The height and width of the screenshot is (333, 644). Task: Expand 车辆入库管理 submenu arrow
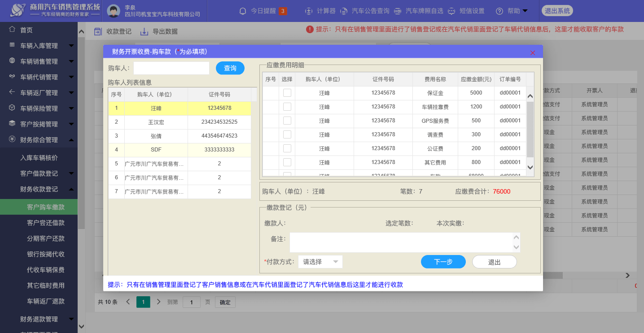[71, 46]
